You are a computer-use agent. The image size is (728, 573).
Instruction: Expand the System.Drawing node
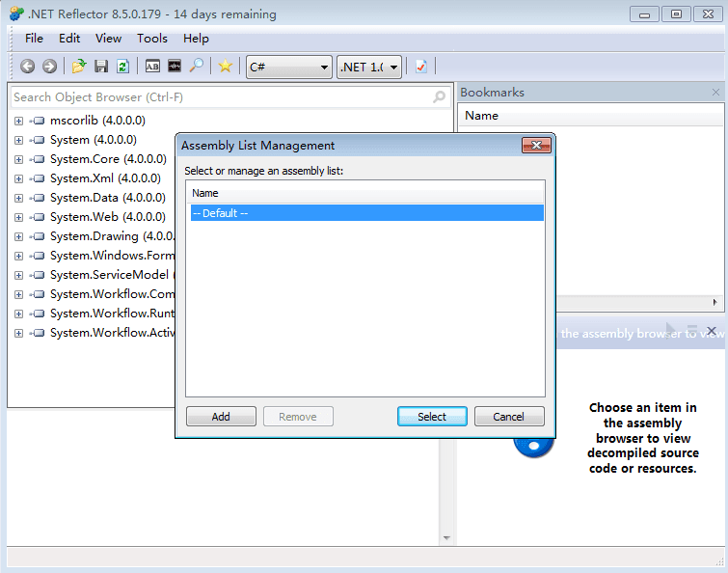pyautogui.click(x=18, y=236)
